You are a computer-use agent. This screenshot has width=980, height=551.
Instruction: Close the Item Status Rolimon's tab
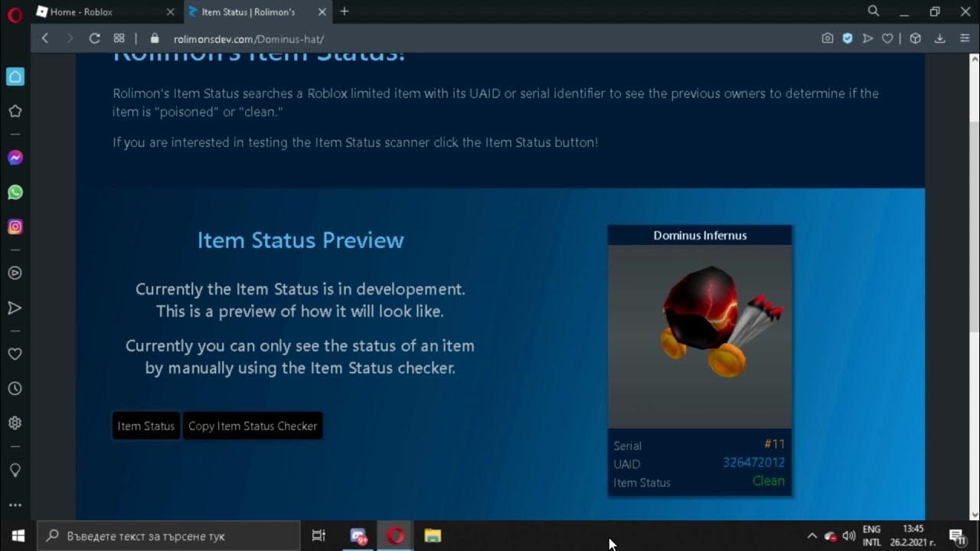point(322,11)
